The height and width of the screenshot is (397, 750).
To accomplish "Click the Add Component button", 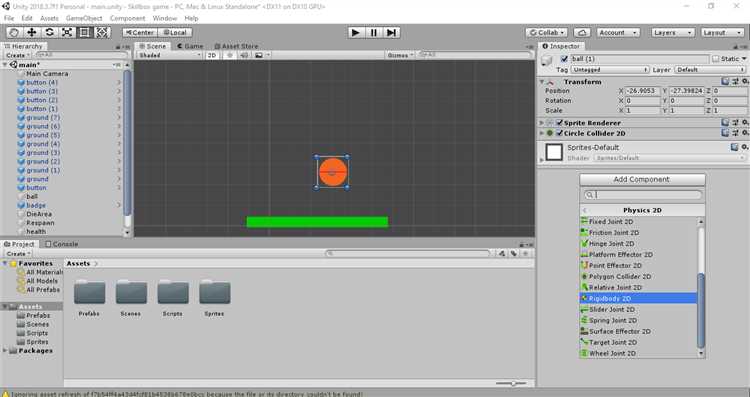I will tap(642, 179).
